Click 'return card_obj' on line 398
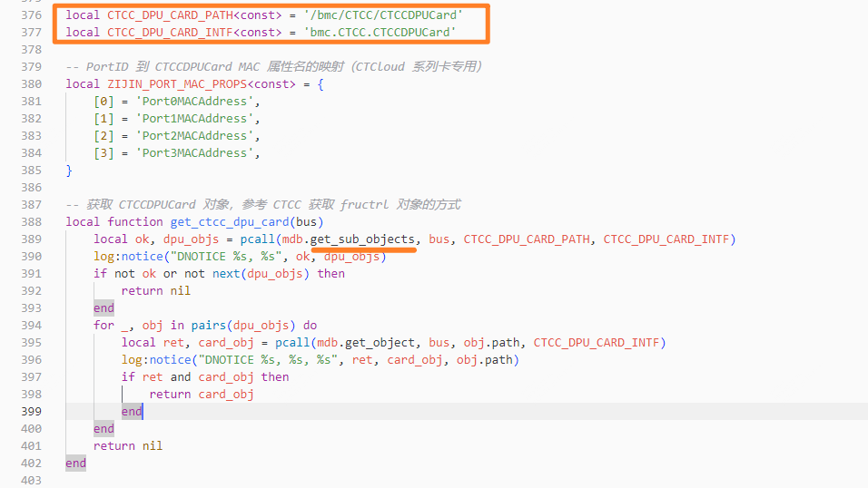 pyautogui.click(x=202, y=395)
